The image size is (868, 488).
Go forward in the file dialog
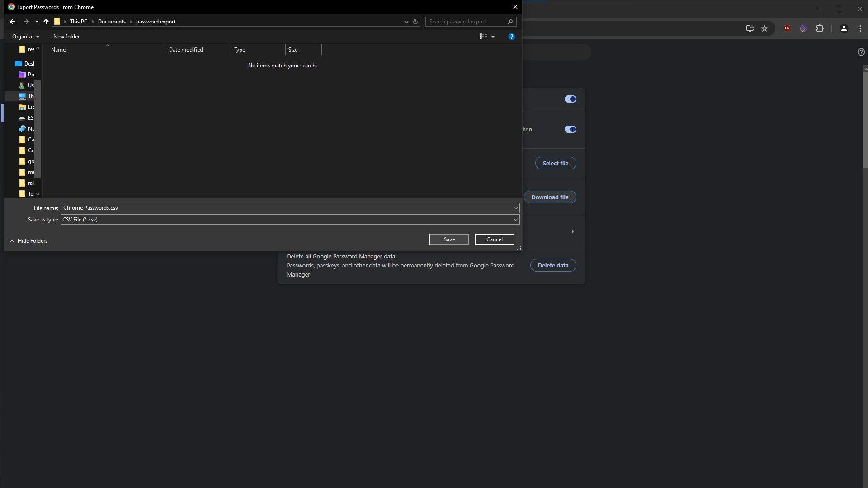click(26, 22)
